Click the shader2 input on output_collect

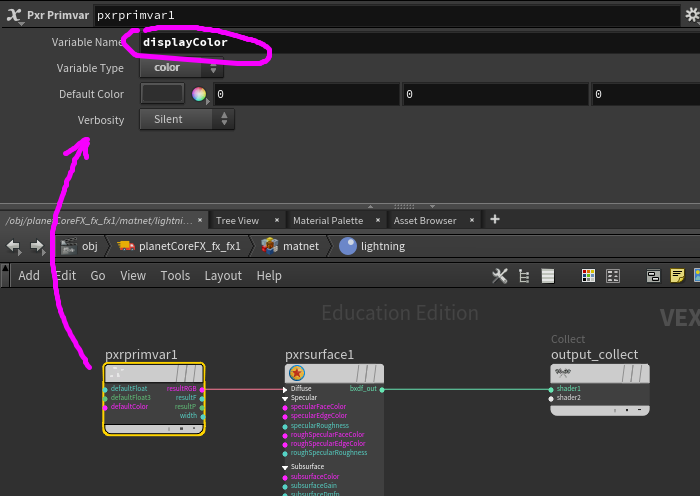pos(551,398)
